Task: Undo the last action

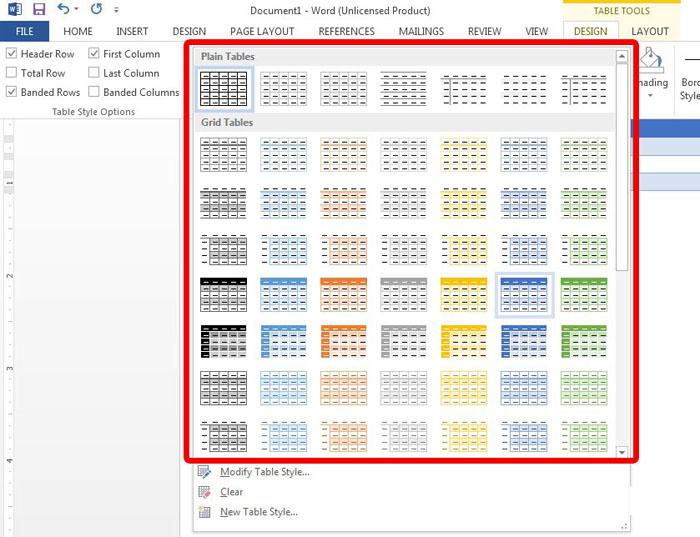Action: click(x=63, y=8)
